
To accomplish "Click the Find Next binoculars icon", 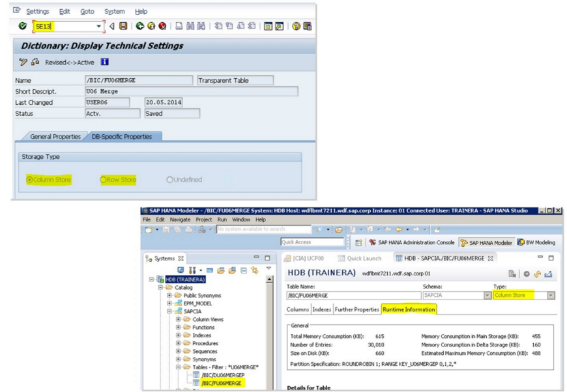I will coord(201,26).
